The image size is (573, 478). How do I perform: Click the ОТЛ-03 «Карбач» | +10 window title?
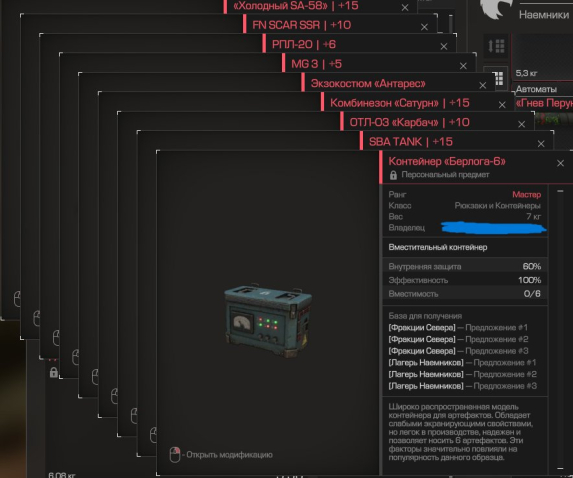(x=409, y=122)
